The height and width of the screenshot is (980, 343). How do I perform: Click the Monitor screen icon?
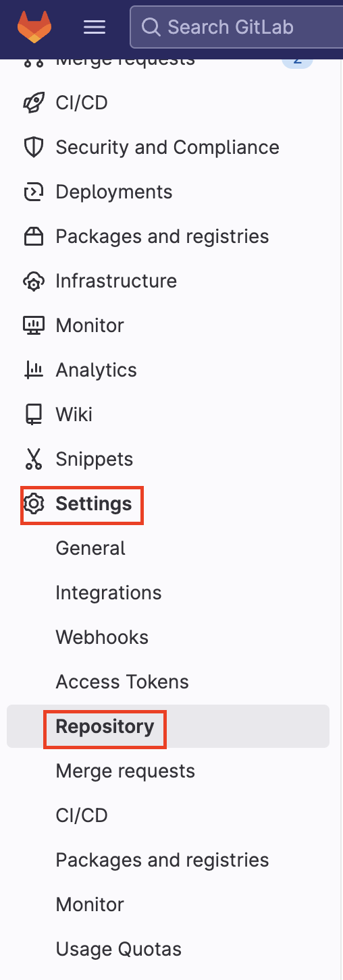pyautogui.click(x=33, y=325)
